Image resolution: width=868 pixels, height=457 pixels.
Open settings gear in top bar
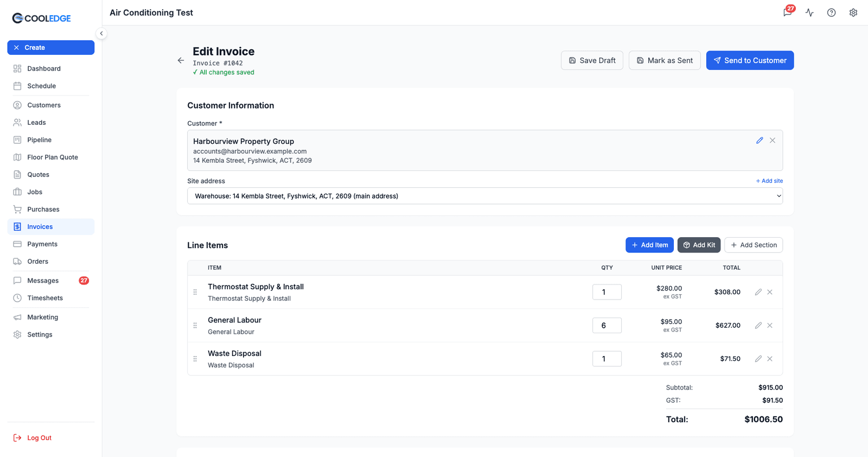(x=853, y=12)
